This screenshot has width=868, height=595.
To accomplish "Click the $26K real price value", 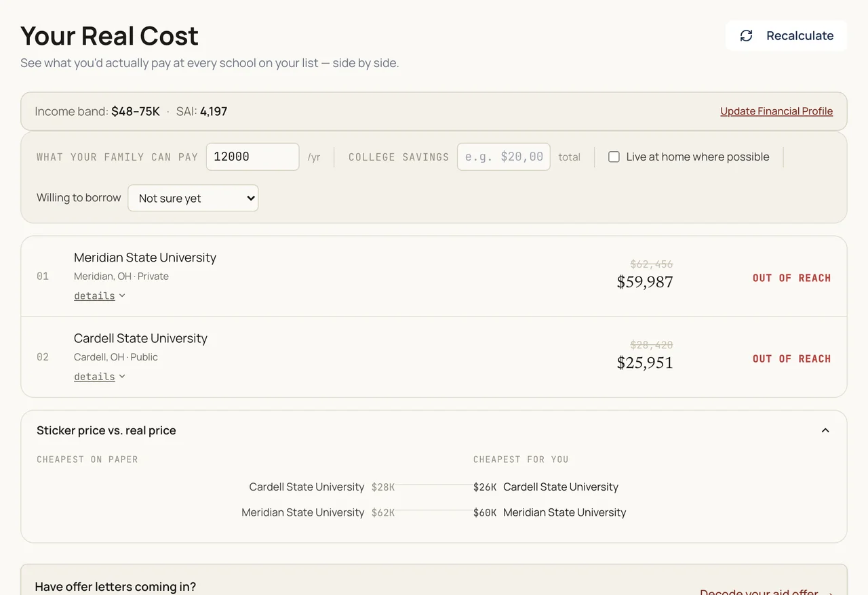I will click(x=485, y=487).
